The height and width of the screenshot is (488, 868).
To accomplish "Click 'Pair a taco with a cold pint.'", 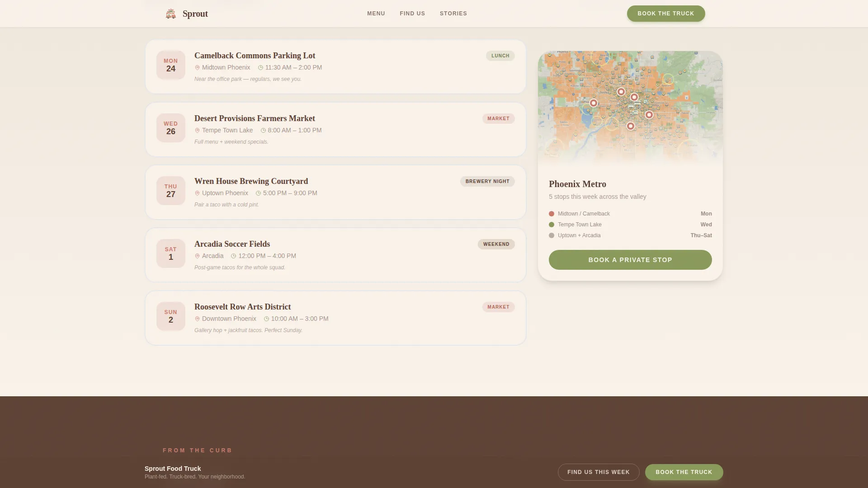I will point(227,205).
